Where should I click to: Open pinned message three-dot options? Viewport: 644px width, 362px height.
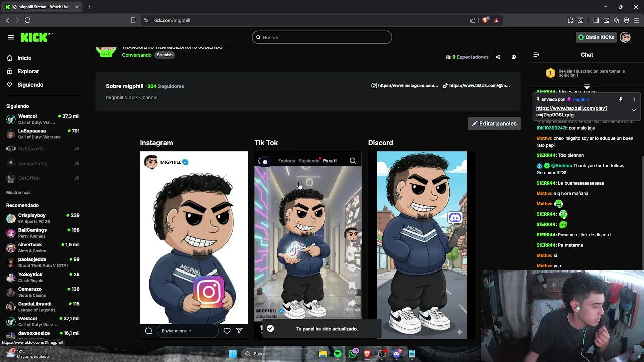tap(634, 99)
